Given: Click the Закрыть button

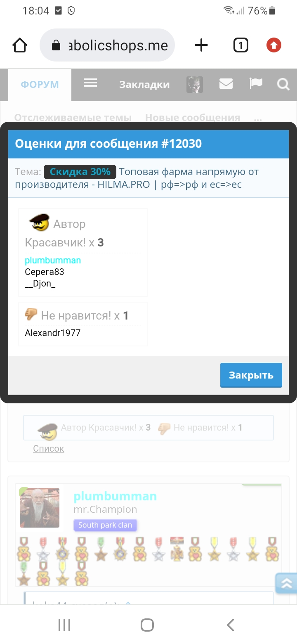Looking at the screenshot, I should (x=251, y=375).
